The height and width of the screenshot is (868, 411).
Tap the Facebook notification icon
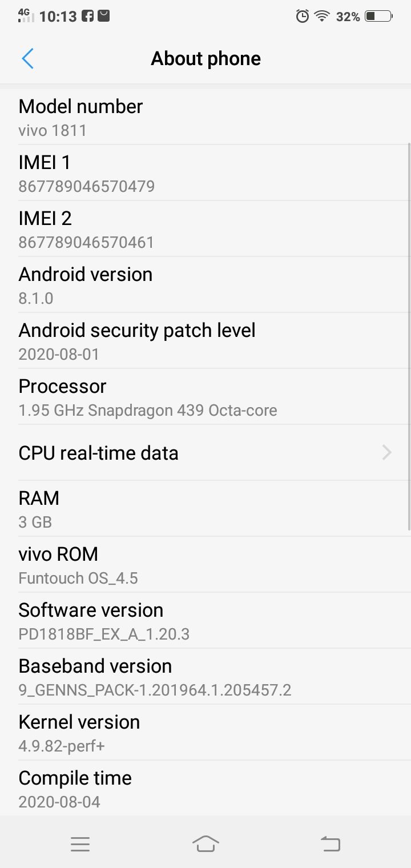[88, 17]
